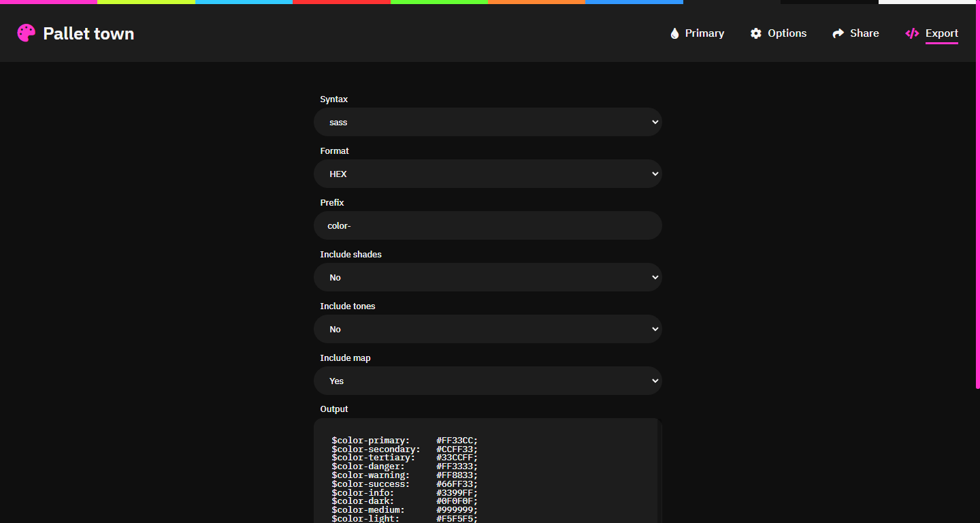Image resolution: width=980 pixels, height=523 pixels.
Task: Click the gear icon next to Options
Action: pos(756,33)
